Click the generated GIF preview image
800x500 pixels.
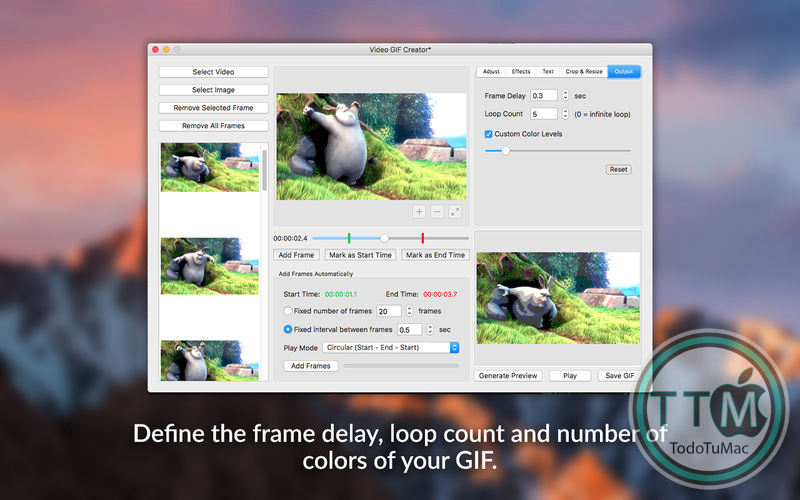pyautogui.click(x=558, y=298)
